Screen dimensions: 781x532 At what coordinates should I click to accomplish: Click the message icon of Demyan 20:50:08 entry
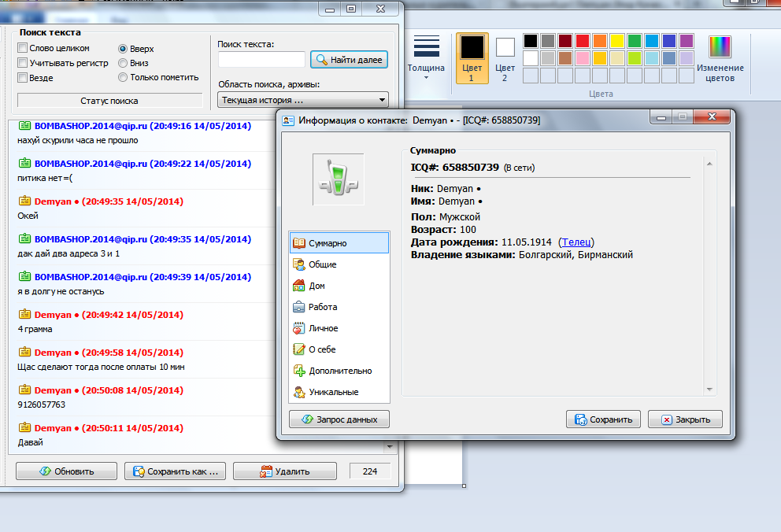[24, 390]
